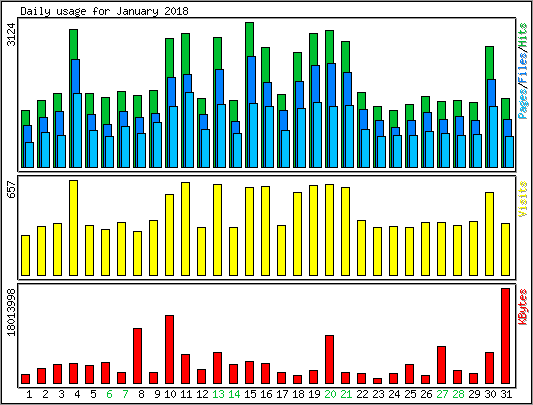Click the cyan Pages bar for day 1
This screenshot has width=533, height=405.
pos(30,155)
